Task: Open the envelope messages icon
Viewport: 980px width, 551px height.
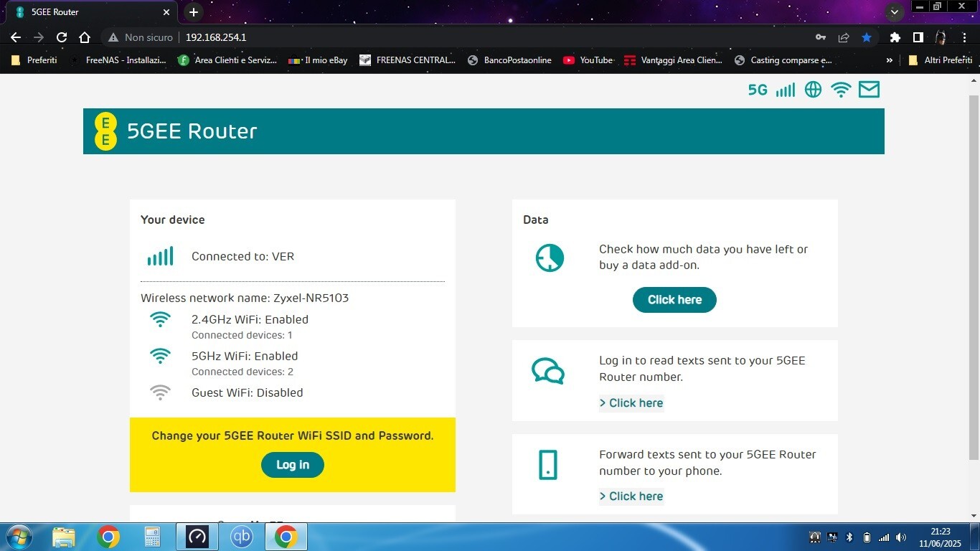Action: tap(869, 90)
